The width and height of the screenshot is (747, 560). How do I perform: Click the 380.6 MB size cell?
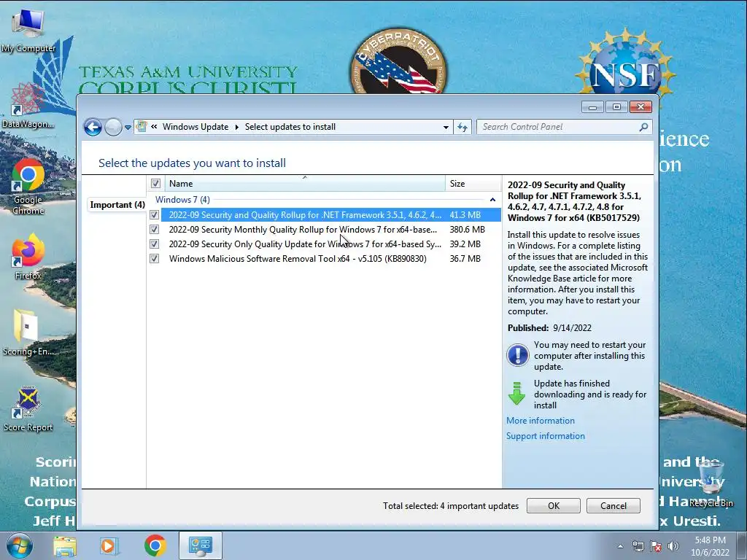coord(467,230)
